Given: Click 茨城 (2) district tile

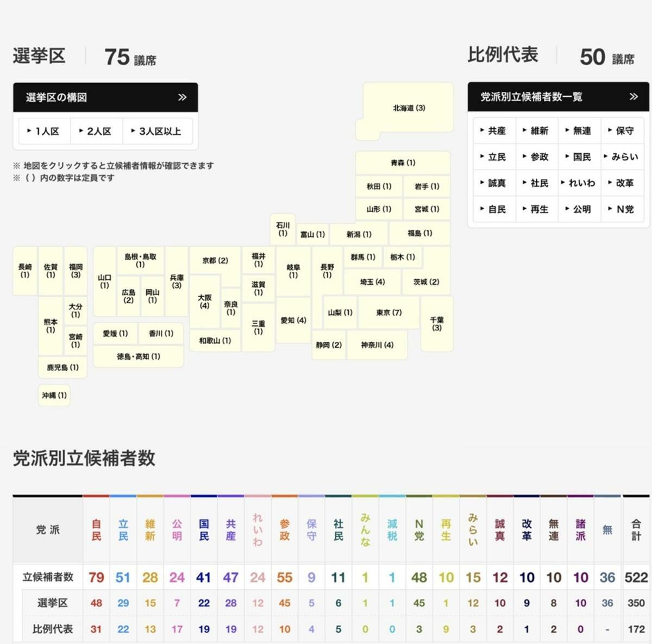Looking at the screenshot, I should coord(426,282).
